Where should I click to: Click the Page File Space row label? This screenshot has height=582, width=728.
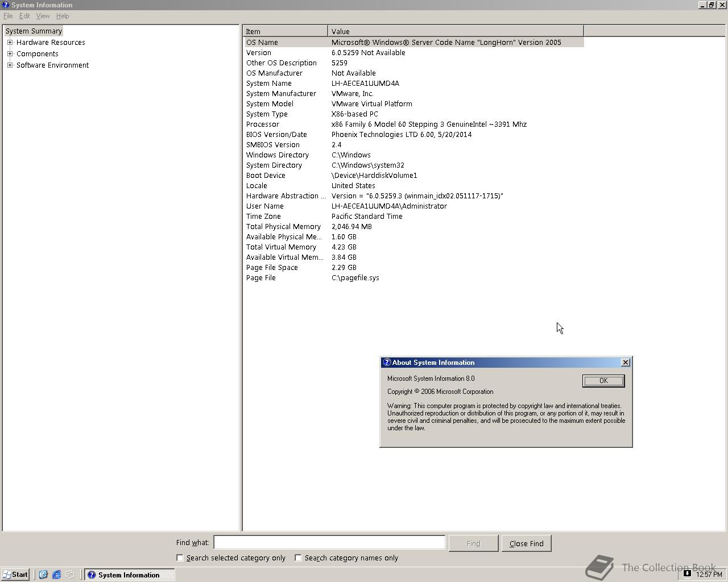(x=272, y=267)
